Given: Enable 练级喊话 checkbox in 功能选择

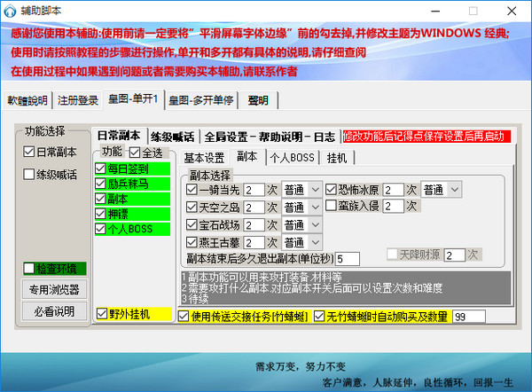Looking at the screenshot, I should pos(29,175).
